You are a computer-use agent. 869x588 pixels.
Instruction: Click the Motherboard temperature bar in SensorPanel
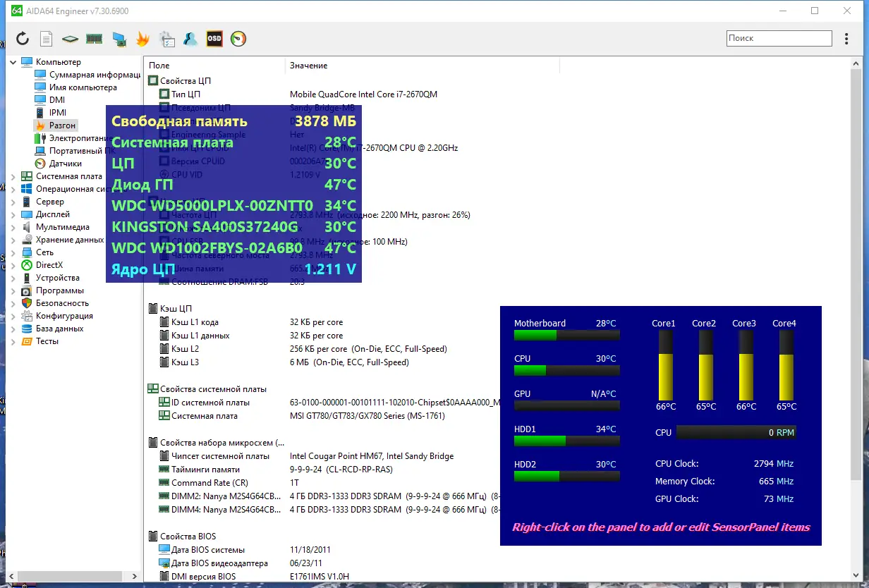[x=567, y=335]
